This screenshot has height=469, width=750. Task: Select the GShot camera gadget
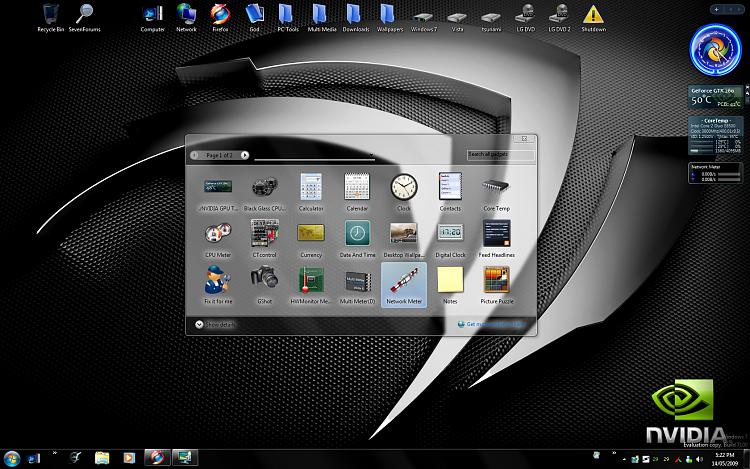pos(265,285)
